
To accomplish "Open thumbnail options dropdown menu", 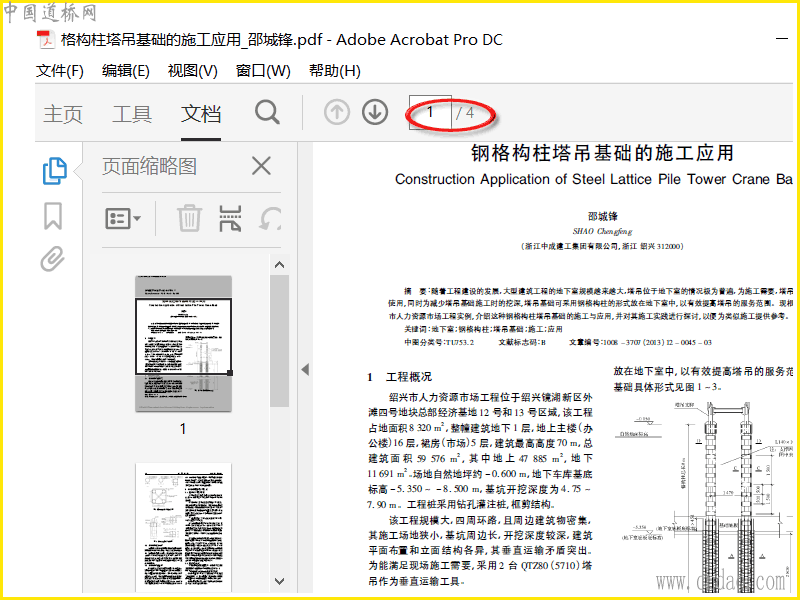I will coord(122,219).
